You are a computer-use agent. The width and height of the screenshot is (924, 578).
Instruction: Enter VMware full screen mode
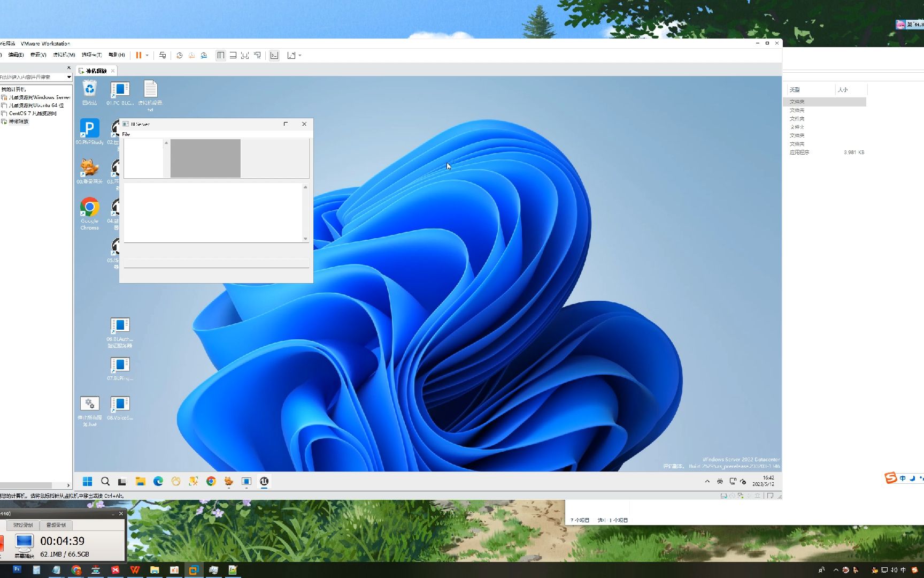[x=245, y=55]
